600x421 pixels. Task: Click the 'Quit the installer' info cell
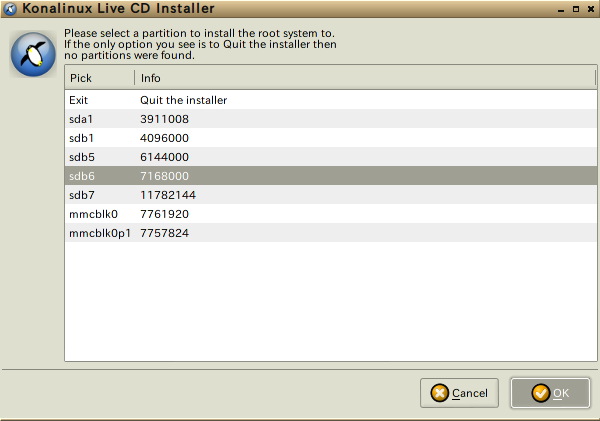(184, 100)
